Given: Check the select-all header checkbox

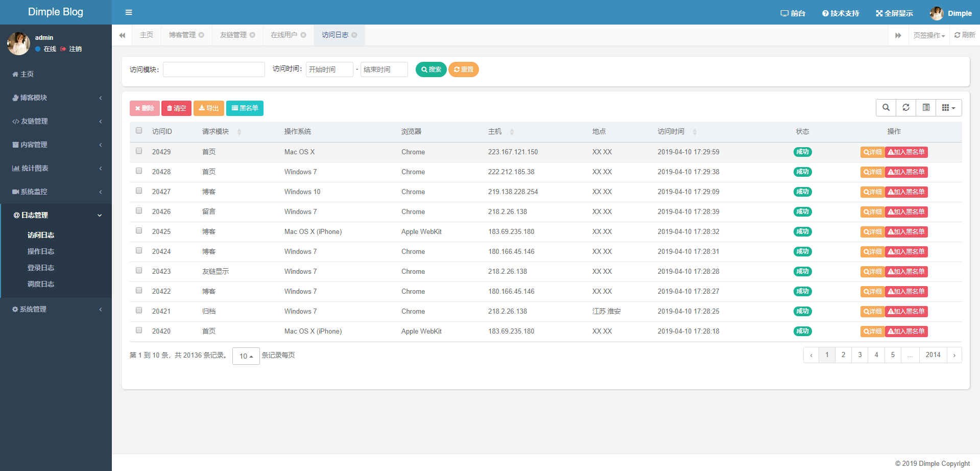Looking at the screenshot, I should 139,130.
